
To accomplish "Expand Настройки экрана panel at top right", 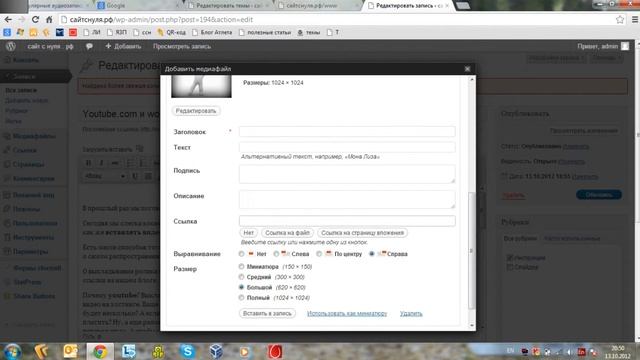I will (x=556, y=58).
